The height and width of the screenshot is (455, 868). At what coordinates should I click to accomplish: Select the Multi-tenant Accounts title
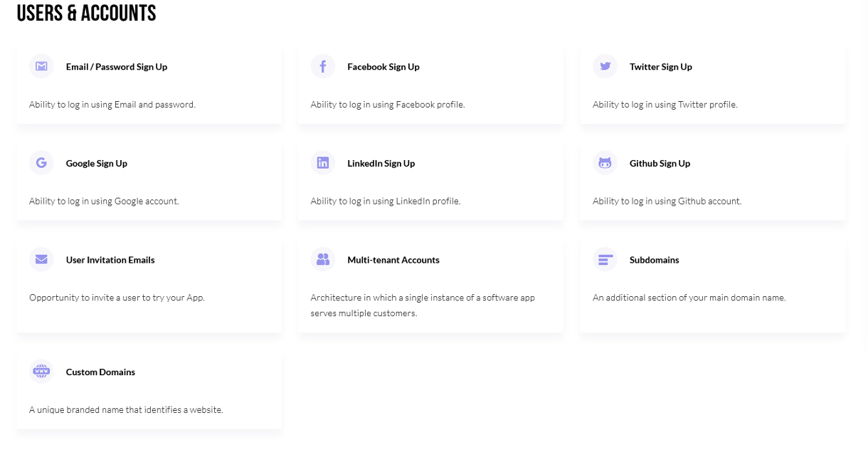393,260
